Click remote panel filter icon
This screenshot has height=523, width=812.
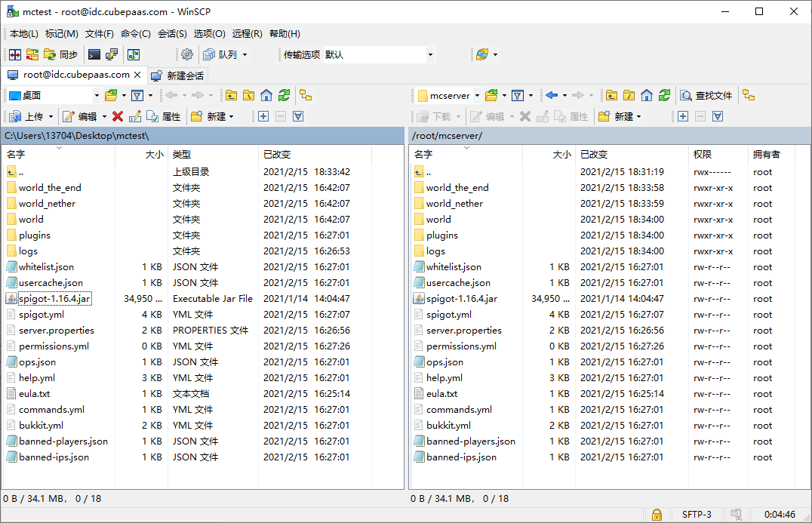518,95
